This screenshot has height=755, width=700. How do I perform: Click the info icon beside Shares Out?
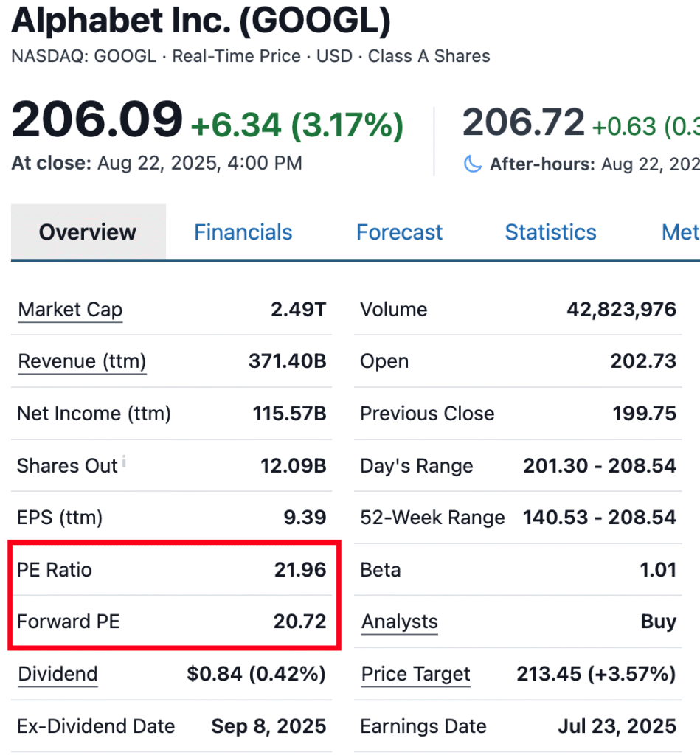pyautogui.click(x=124, y=462)
